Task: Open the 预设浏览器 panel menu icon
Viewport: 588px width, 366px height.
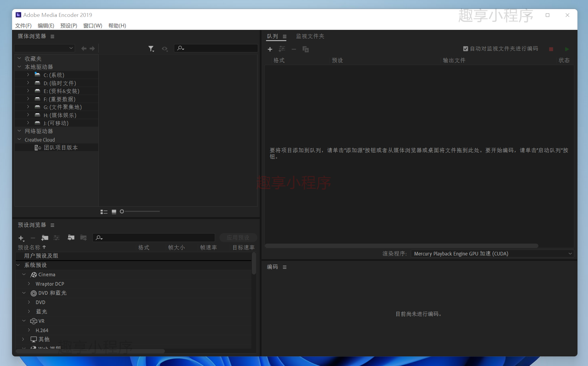Action: (53, 225)
